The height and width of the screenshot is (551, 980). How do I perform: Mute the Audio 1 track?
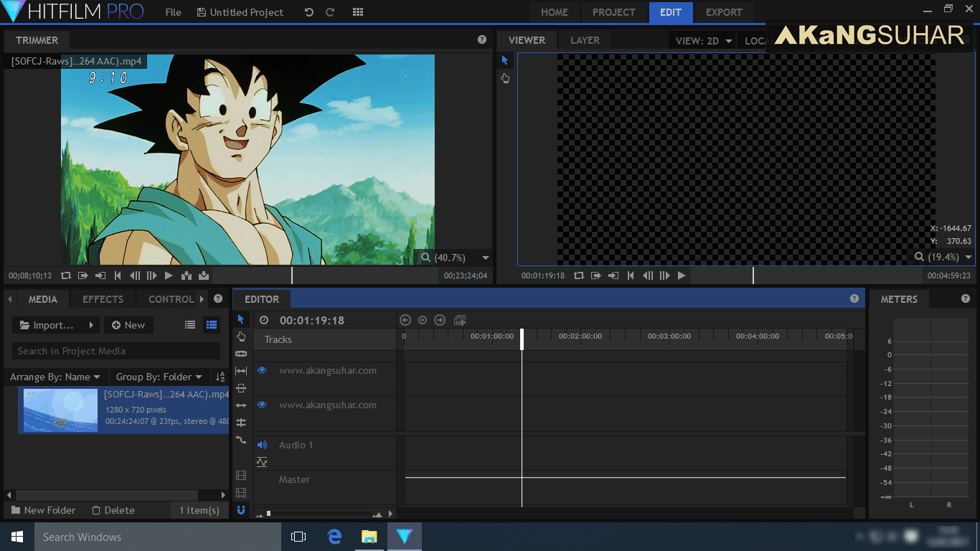[x=262, y=445]
